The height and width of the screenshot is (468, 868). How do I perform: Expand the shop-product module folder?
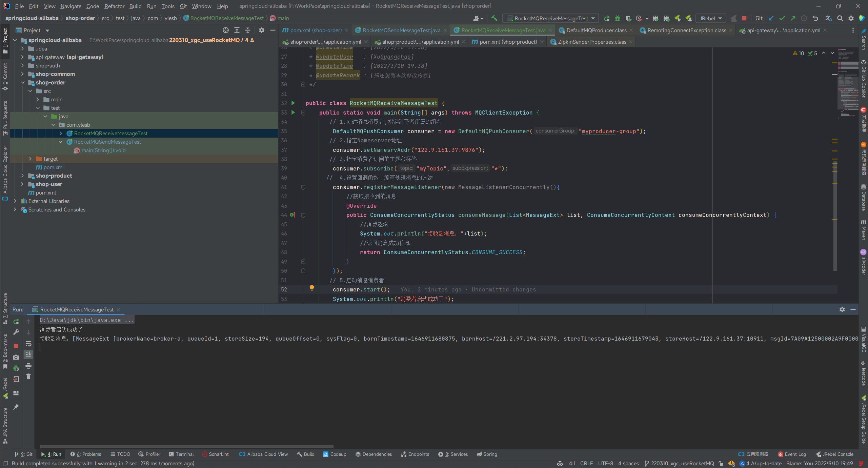22,176
